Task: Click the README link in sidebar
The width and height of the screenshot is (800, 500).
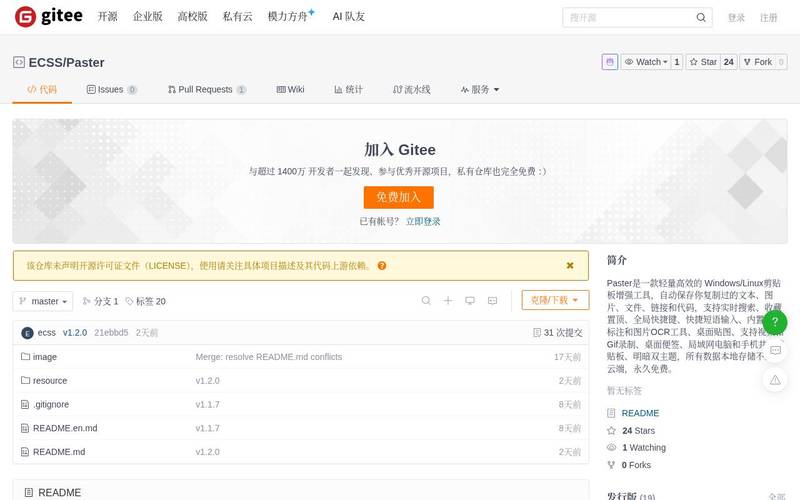Action: pos(640,413)
